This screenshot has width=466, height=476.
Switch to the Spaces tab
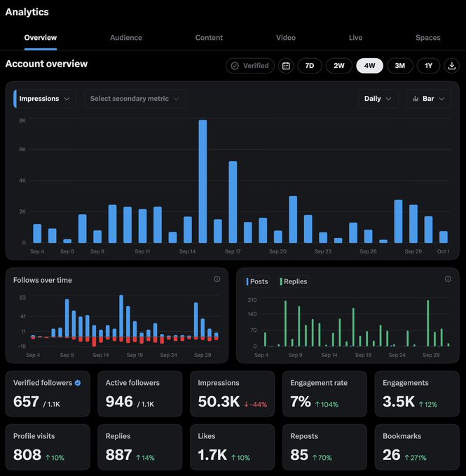click(427, 38)
